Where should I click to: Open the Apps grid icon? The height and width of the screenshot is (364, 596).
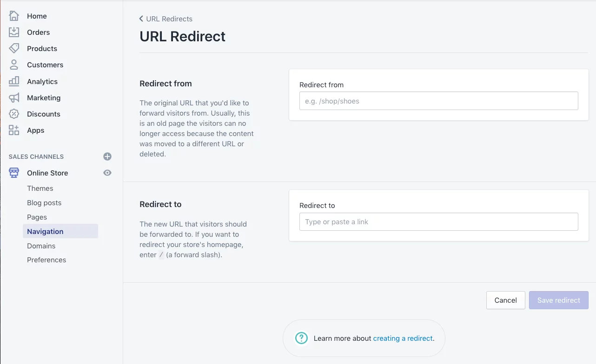click(14, 130)
